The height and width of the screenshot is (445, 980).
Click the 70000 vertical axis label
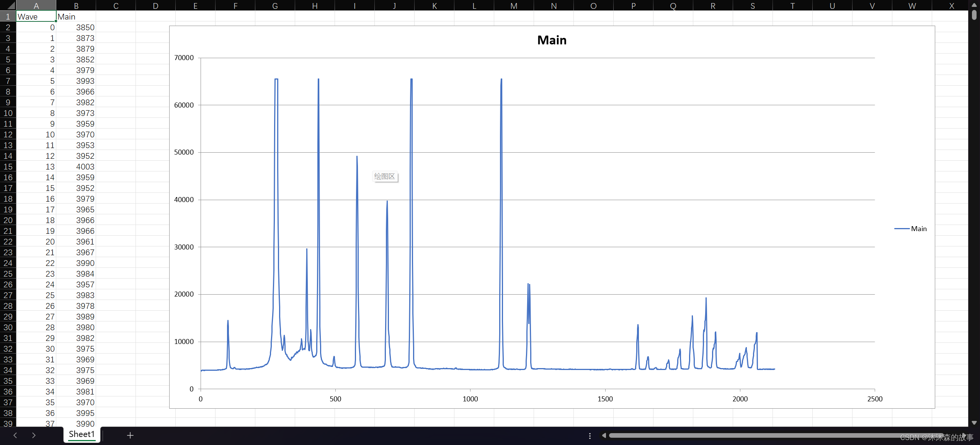point(184,58)
